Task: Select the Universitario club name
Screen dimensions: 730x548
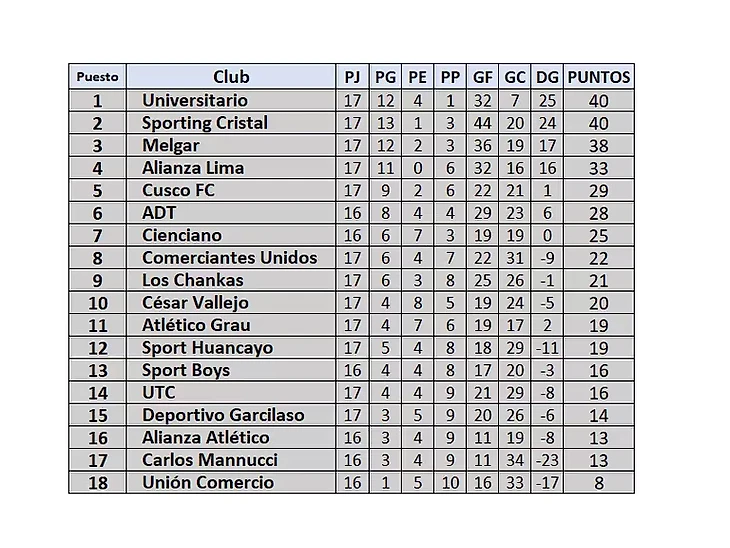Action: pos(195,100)
